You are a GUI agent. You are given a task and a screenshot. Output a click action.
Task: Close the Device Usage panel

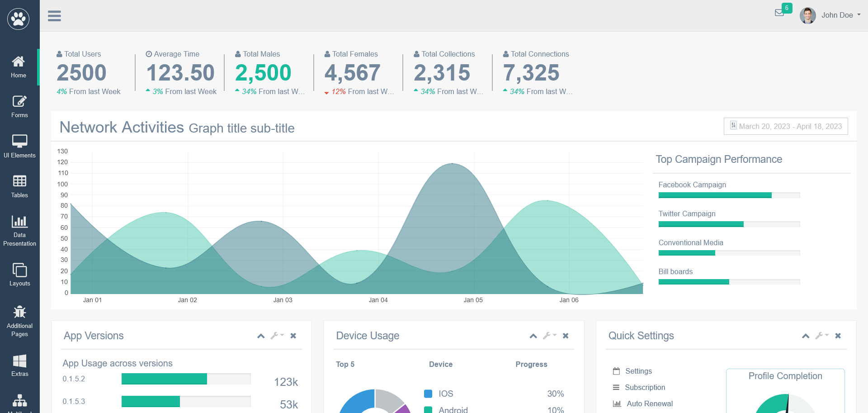(x=566, y=336)
